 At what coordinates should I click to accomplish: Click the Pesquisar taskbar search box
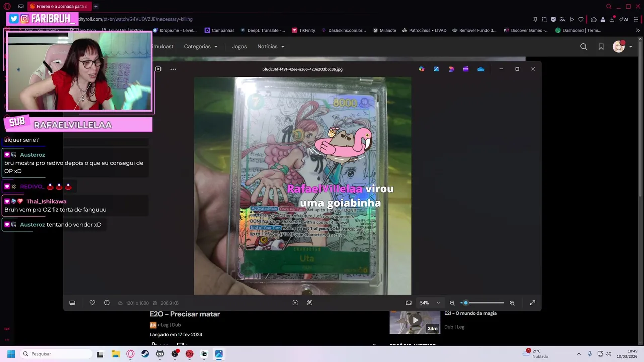pyautogui.click(x=55, y=354)
